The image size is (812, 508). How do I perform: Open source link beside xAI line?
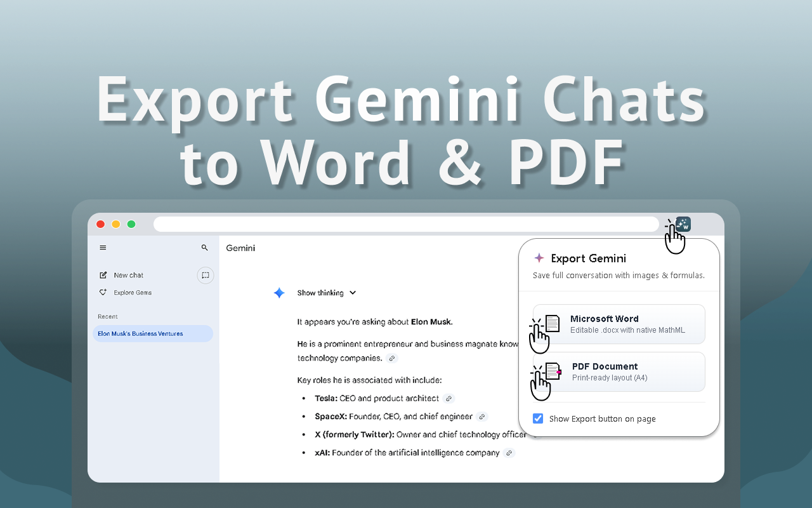coord(509,453)
